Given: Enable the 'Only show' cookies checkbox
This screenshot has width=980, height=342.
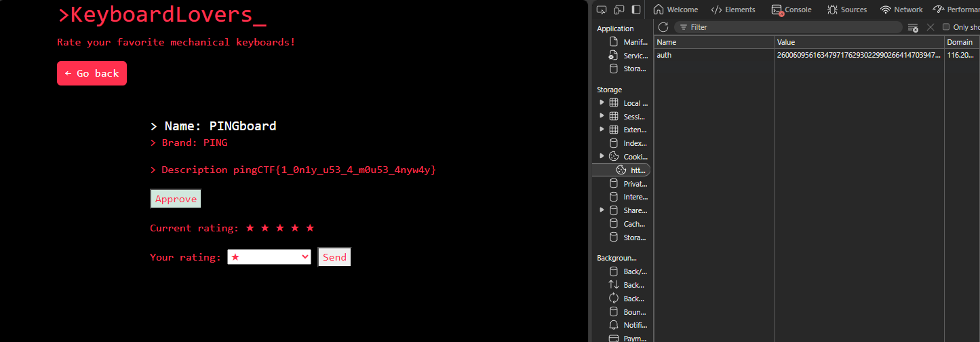Looking at the screenshot, I should [946, 27].
